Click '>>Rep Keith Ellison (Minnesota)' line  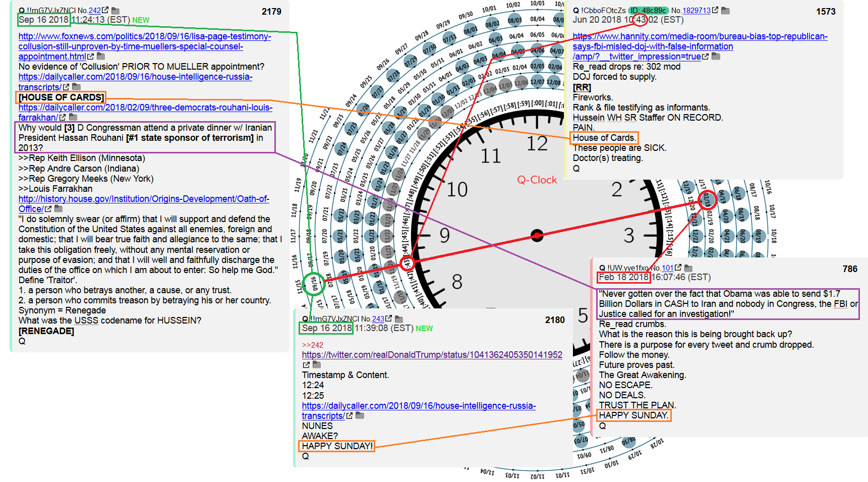pos(82,158)
